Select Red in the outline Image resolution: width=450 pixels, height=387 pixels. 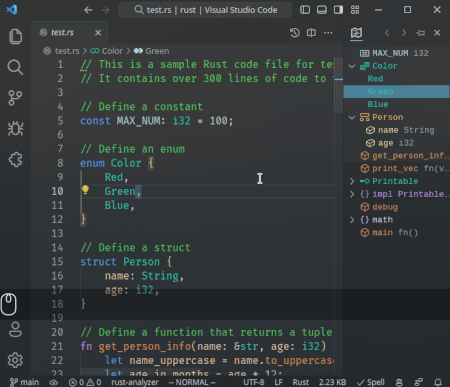coord(396,79)
